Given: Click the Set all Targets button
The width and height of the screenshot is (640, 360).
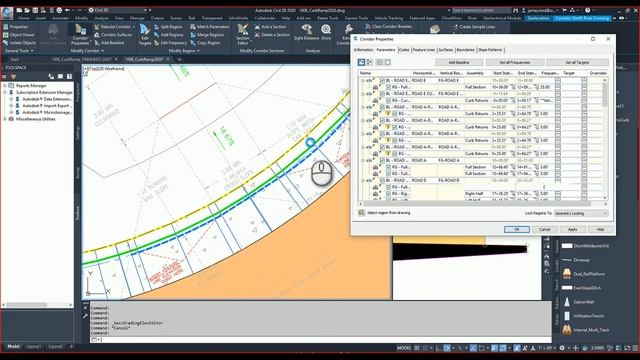Looking at the screenshot, I should coord(577,62).
